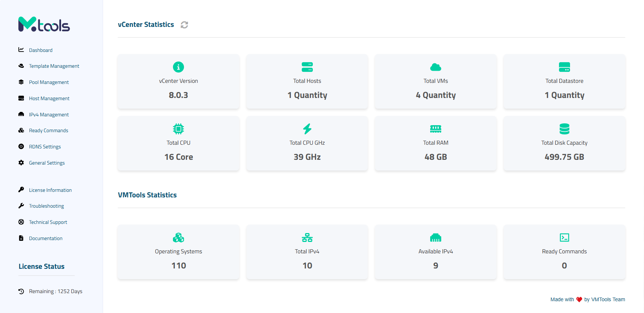
Task: Click the Remaining : 1252 Days text
Action: (56, 291)
